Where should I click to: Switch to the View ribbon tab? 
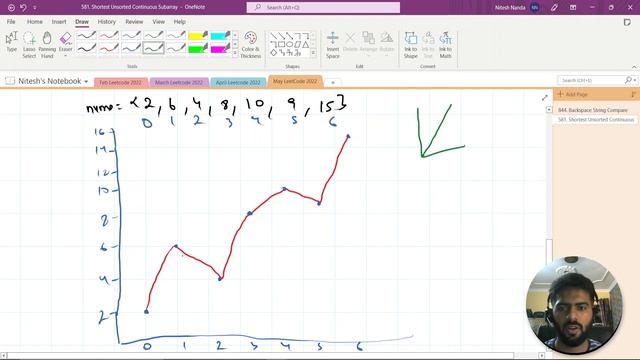158,22
